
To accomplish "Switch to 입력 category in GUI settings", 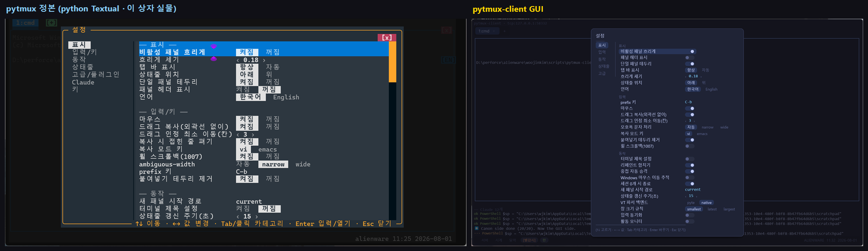I will tap(602, 52).
